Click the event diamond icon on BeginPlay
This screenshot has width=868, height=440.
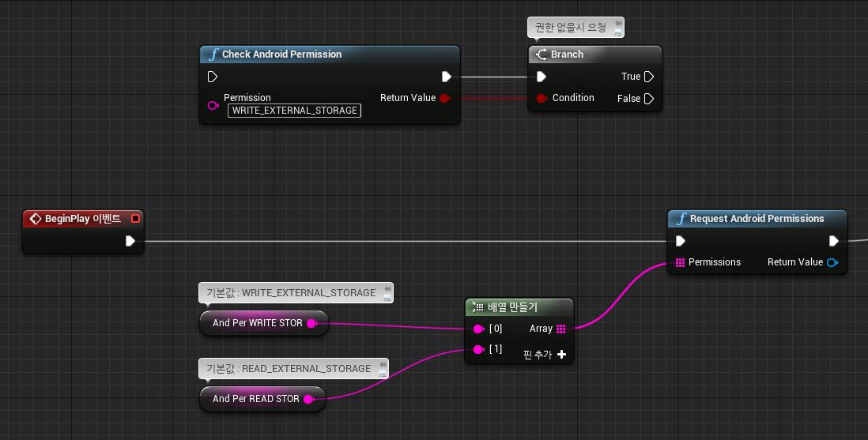tap(36, 219)
